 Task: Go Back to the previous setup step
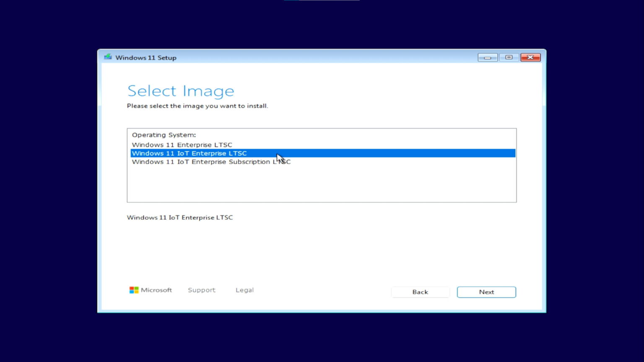coord(420,292)
